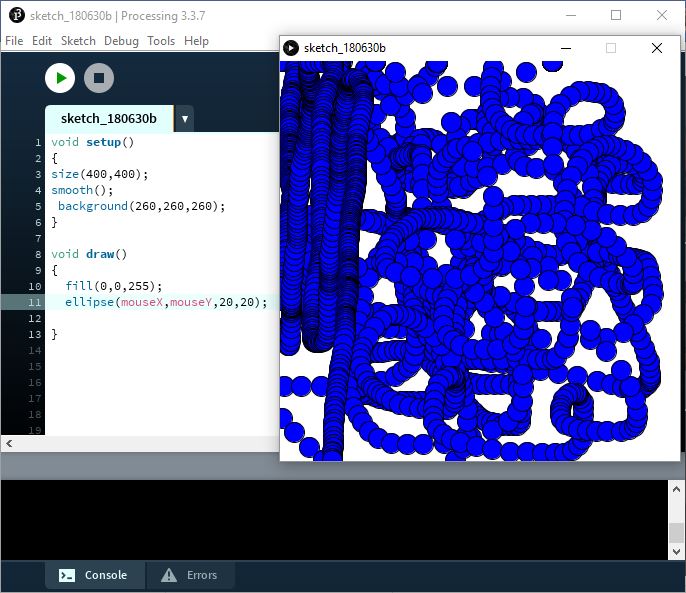Click the 'fill(0,0,255);' line
The image size is (686, 593).
114,286
